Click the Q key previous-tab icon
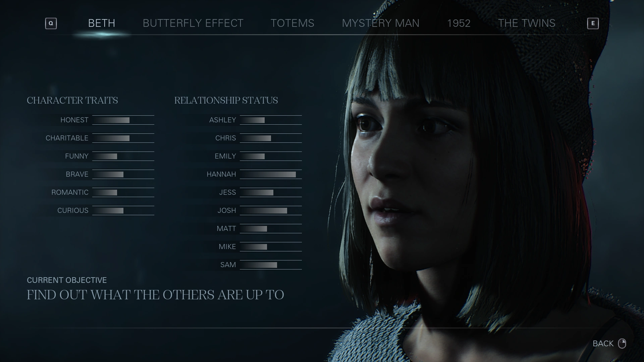Image resolution: width=644 pixels, height=362 pixels. [x=51, y=23]
